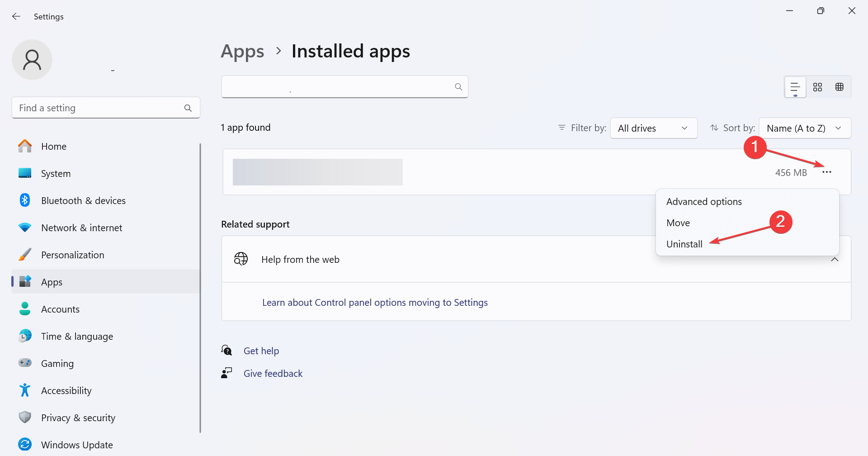Open Accessibility settings
The height and width of the screenshot is (456, 868).
coord(106,390)
